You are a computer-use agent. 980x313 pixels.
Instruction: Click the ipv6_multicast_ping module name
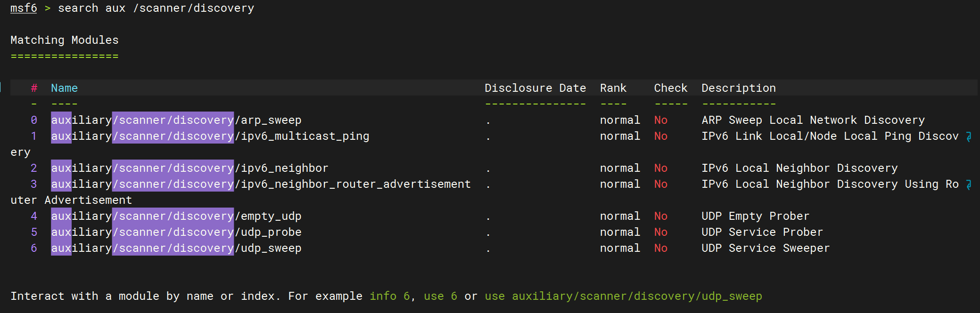[x=210, y=136]
